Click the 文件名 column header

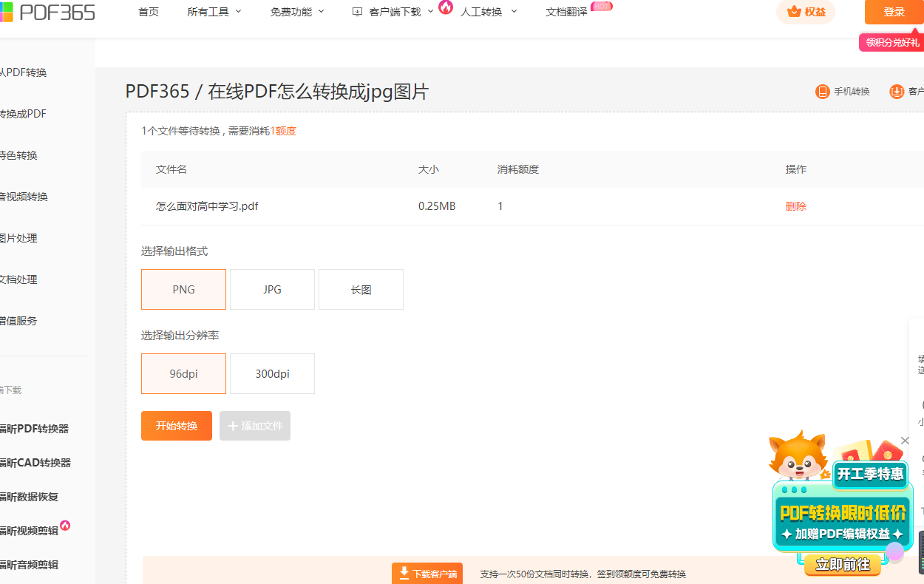click(171, 169)
